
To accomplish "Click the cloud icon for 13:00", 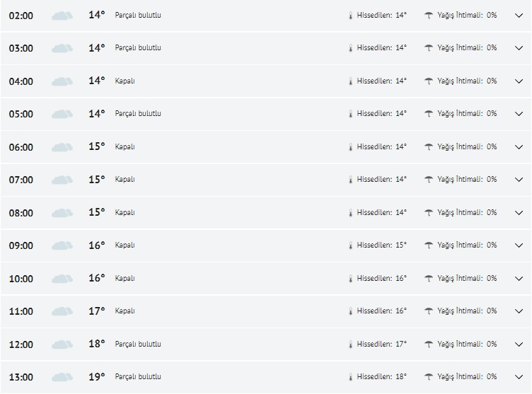I will (x=62, y=377).
